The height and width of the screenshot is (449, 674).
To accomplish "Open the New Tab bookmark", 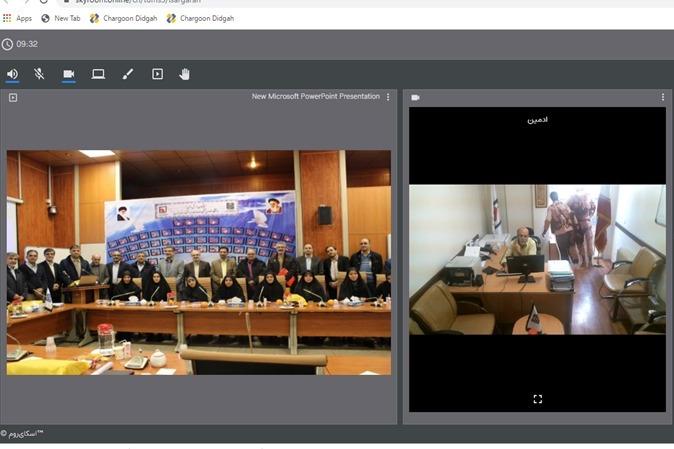I will pyautogui.click(x=61, y=18).
